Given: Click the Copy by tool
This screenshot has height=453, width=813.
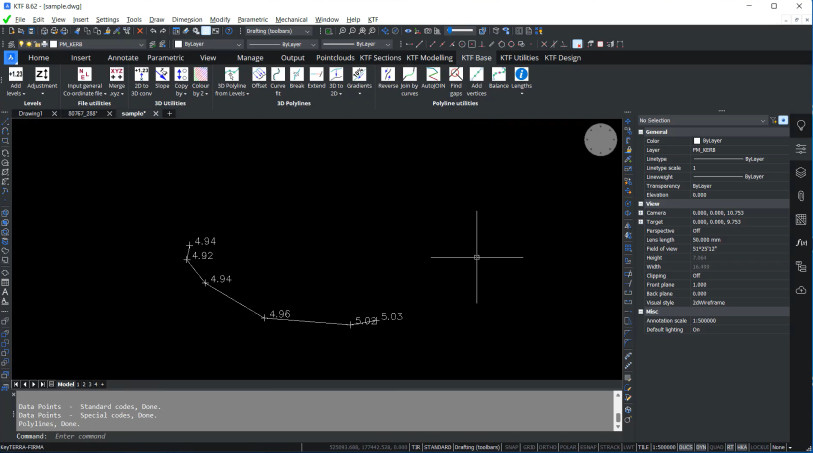Looking at the screenshot, I should pyautogui.click(x=181, y=81).
